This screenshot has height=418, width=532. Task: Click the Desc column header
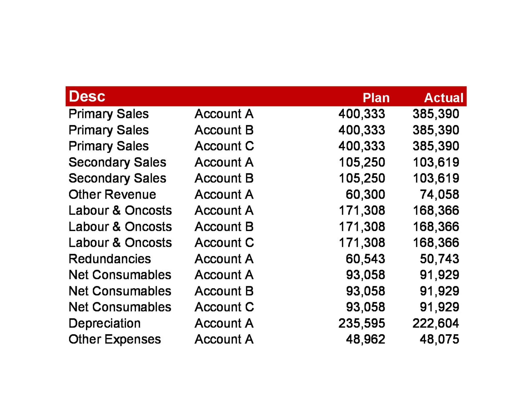[x=87, y=96]
